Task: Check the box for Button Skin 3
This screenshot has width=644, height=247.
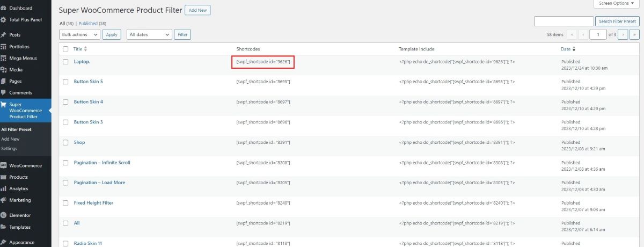Action: coord(65,122)
